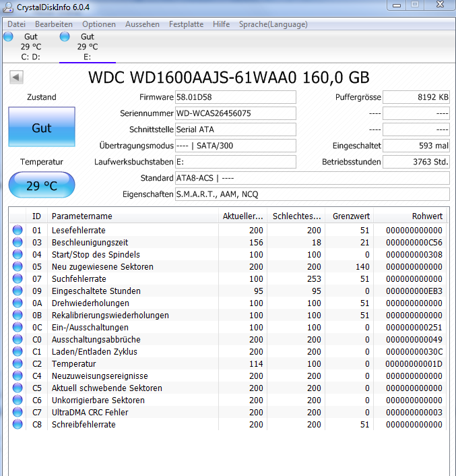456x476 pixels.
Task: Click the status orb for Schreibfehlerrate
Action: [18, 424]
